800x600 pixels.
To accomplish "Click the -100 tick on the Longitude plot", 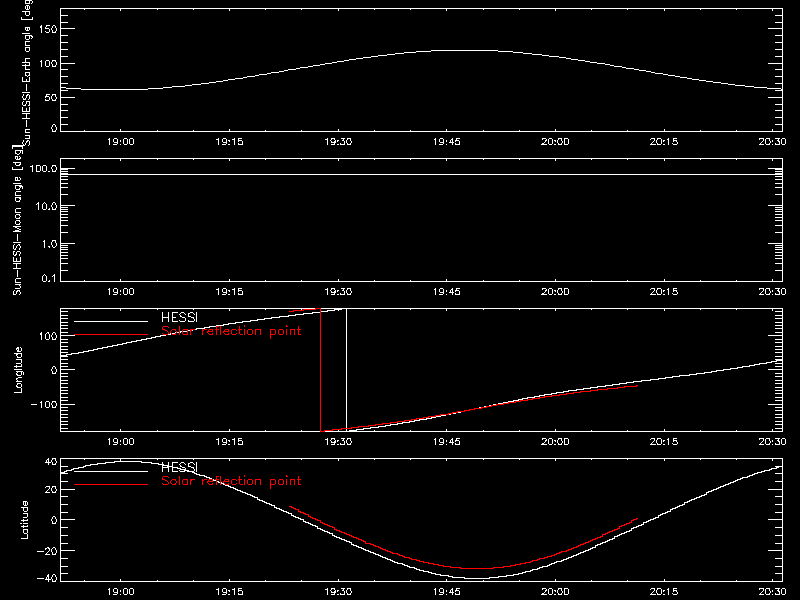I will [44, 404].
